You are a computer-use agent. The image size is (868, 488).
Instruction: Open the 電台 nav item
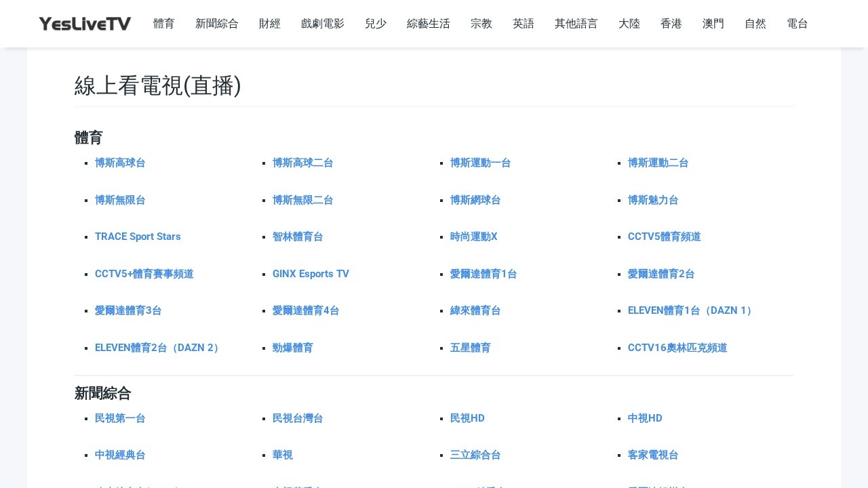pos(797,24)
